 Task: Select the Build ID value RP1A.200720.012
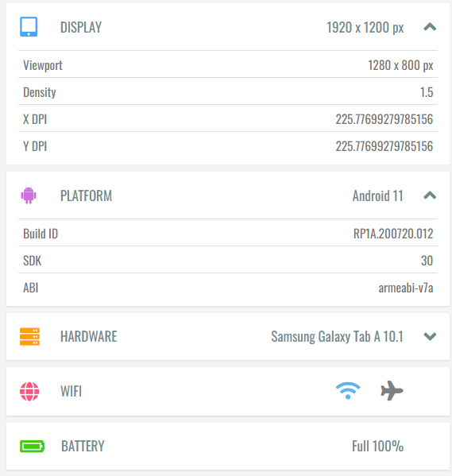393,234
